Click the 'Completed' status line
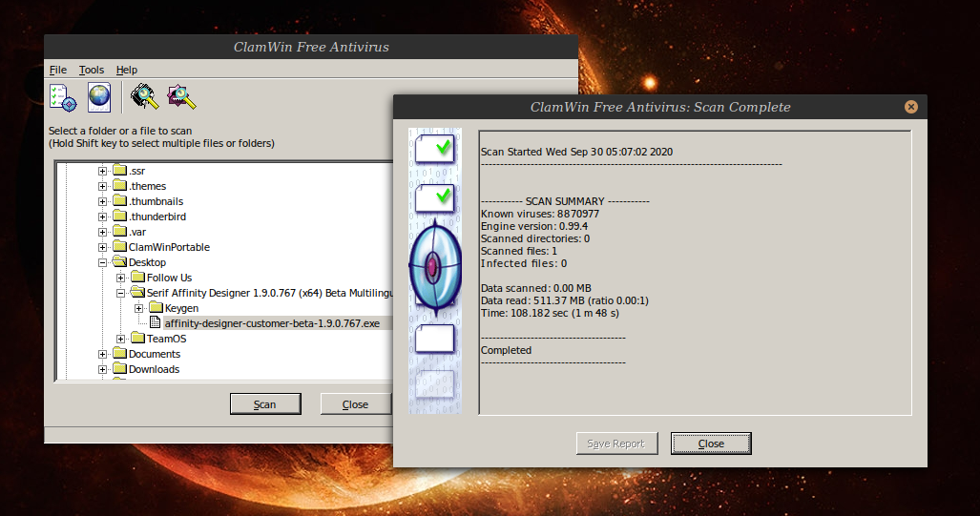The image size is (980, 516). pyautogui.click(x=507, y=350)
